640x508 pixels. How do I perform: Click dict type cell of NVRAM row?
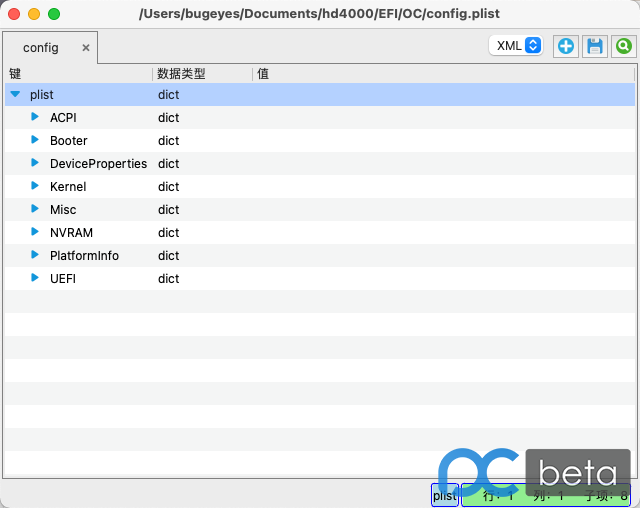[169, 233]
